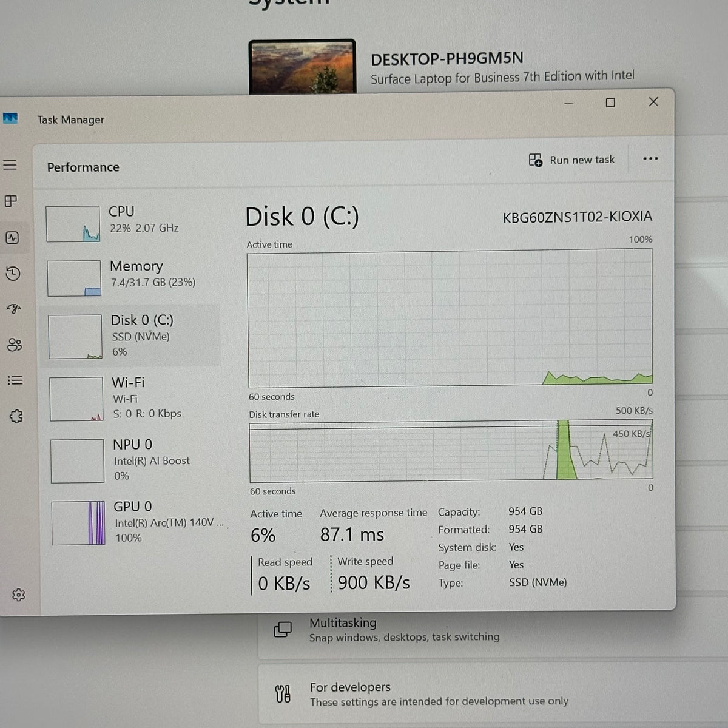Click the desktop wallpaper thumbnail in Settings
Viewport: 728px width, 728px height.
pos(302,67)
